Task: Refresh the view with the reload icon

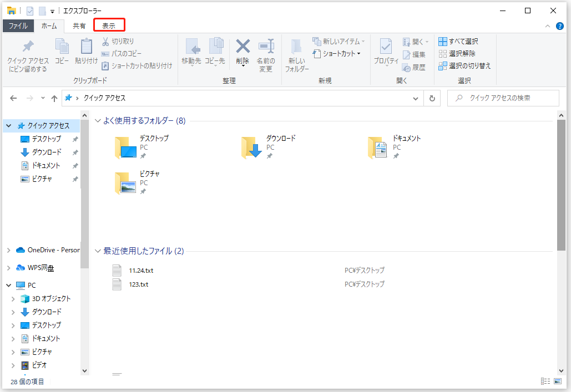Action: (x=432, y=98)
